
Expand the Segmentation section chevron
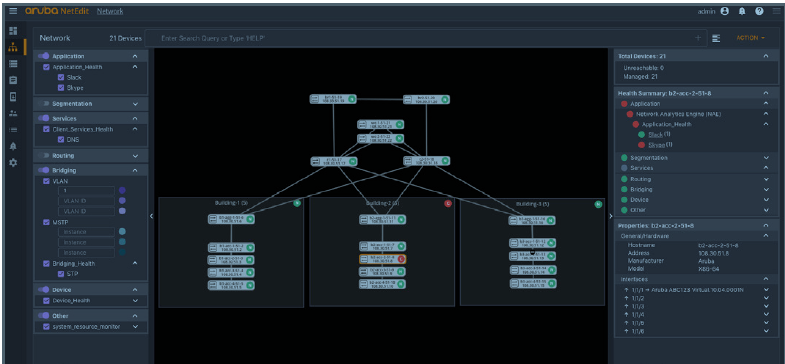click(135, 104)
